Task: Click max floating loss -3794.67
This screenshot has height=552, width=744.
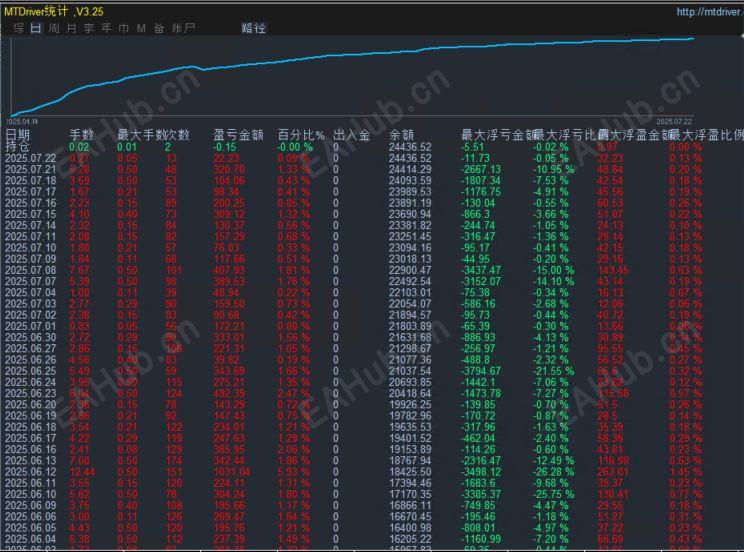Action: click(481, 371)
